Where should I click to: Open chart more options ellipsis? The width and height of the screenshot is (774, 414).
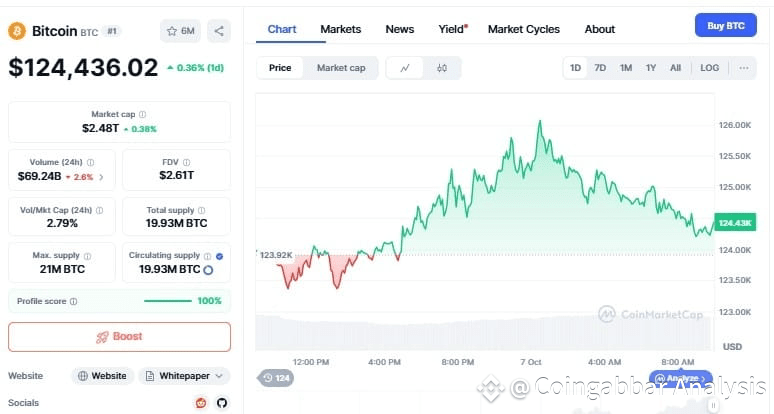[x=743, y=68]
